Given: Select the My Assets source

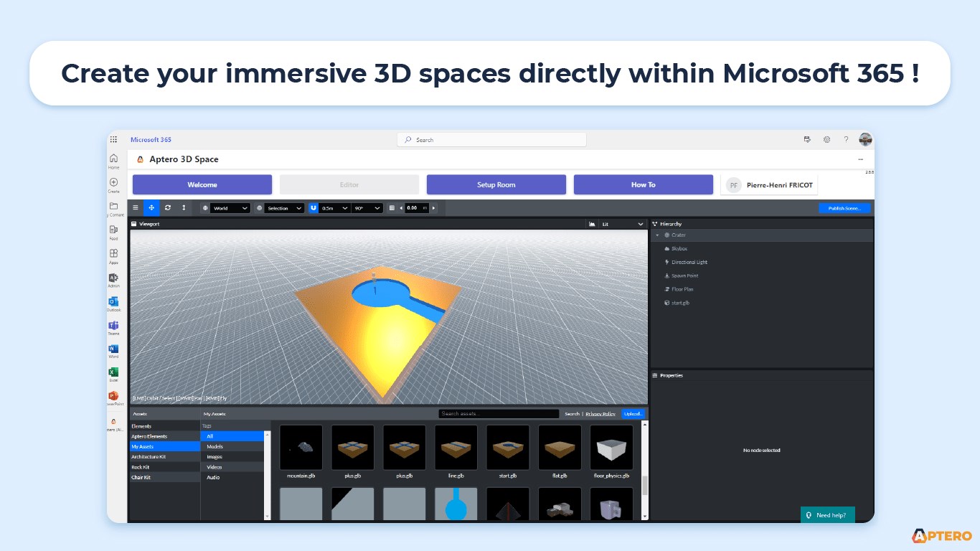Looking at the screenshot, I should pyautogui.click(x=165, y=446).
